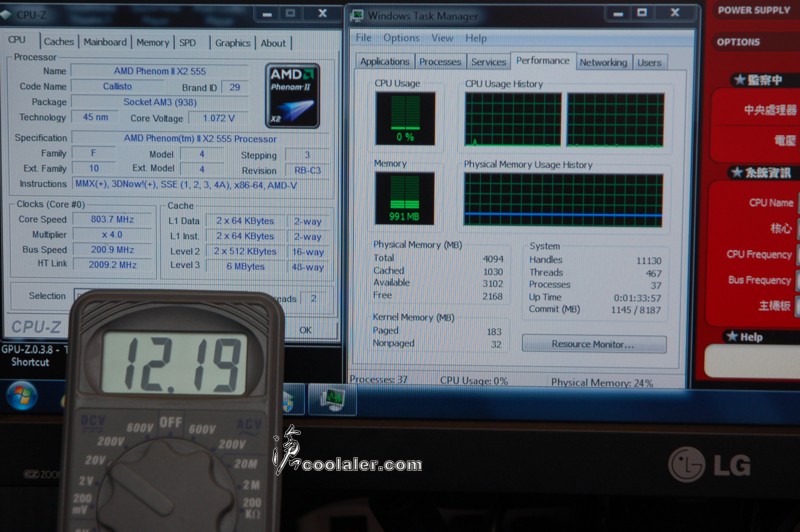Open the Options menu in Task Manager

point(401,38)
